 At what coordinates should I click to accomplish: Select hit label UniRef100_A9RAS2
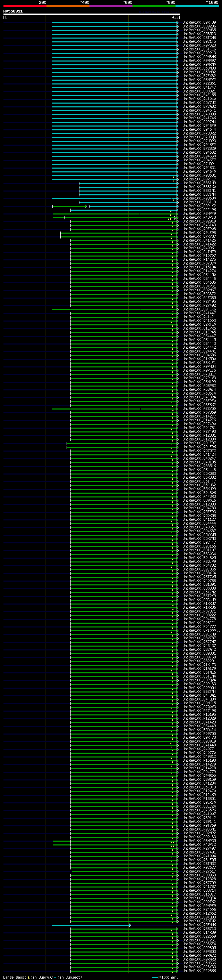[x=199, y=956]
